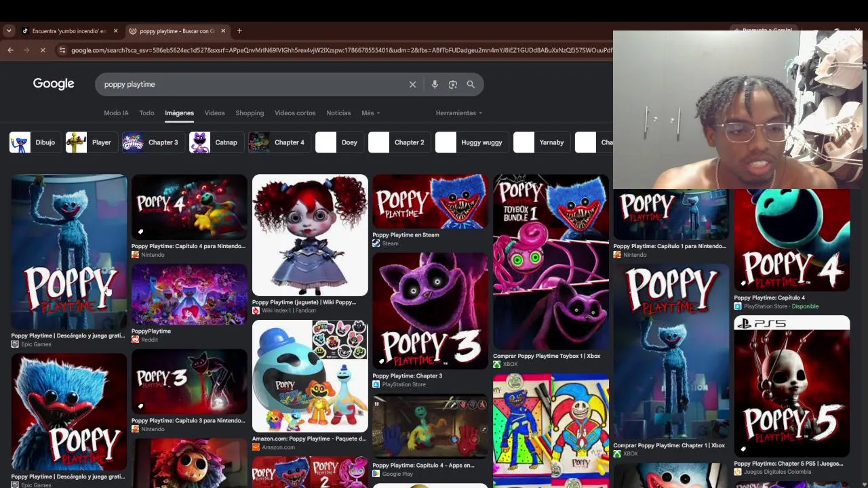Open 'Comprar Poppy Playtime Toybox 1 | Xbox' link
Screen dimensions: 868x488
[x=547, y=356]
